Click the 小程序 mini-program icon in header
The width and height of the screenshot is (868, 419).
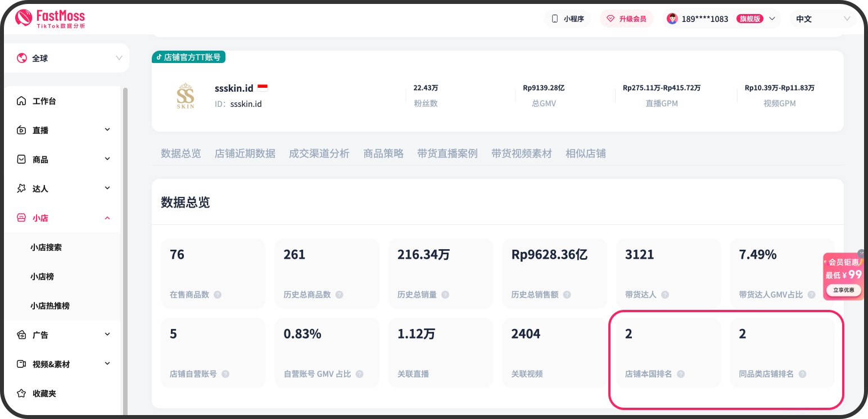pos(554,19)
